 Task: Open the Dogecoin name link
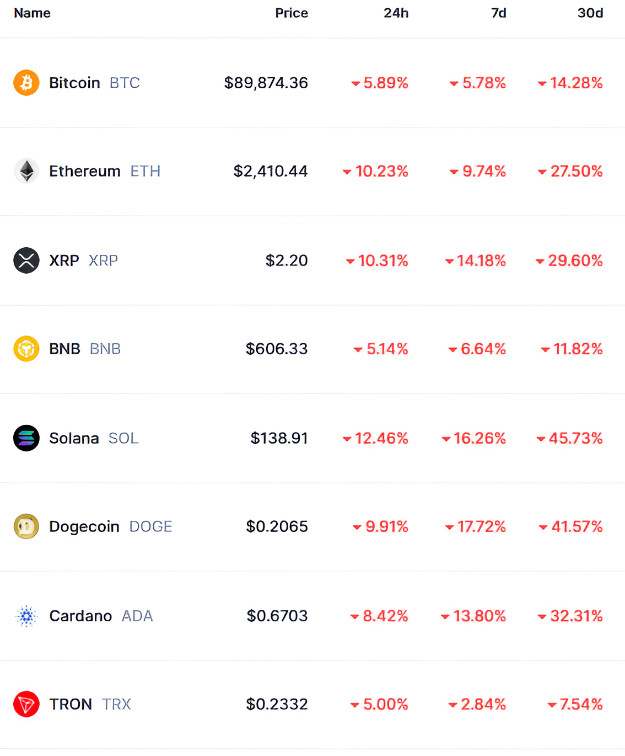[x=84, y=526]
